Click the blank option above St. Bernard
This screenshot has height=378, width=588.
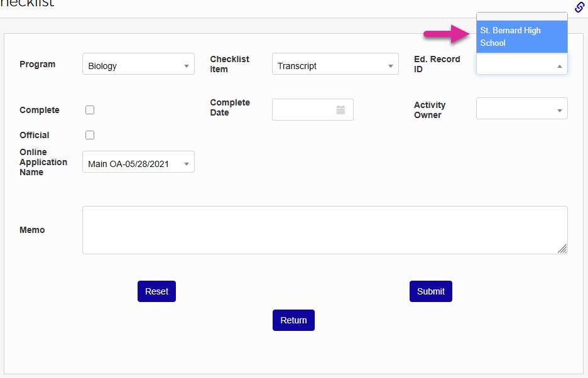(x=521, y=16)
